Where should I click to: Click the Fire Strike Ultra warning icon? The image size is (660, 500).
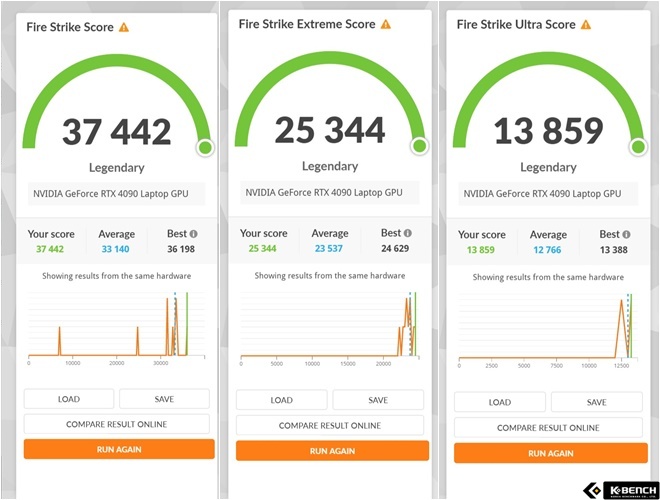click(586, 25)
